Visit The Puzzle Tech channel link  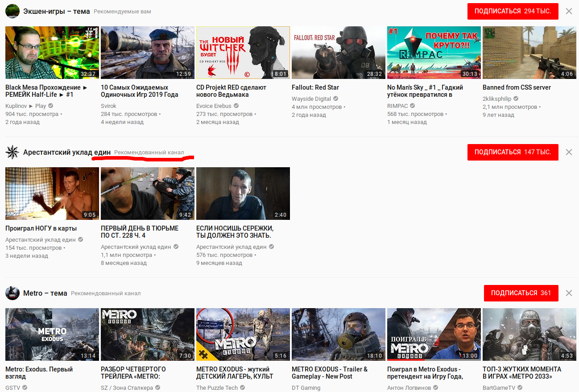[217, 388]
